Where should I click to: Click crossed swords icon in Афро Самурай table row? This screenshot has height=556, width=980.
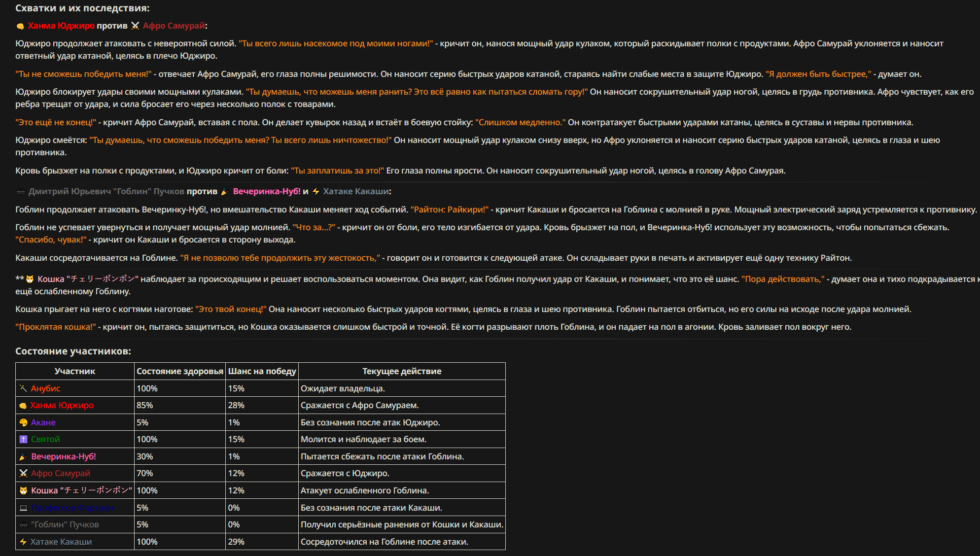(x=23, y=473)
